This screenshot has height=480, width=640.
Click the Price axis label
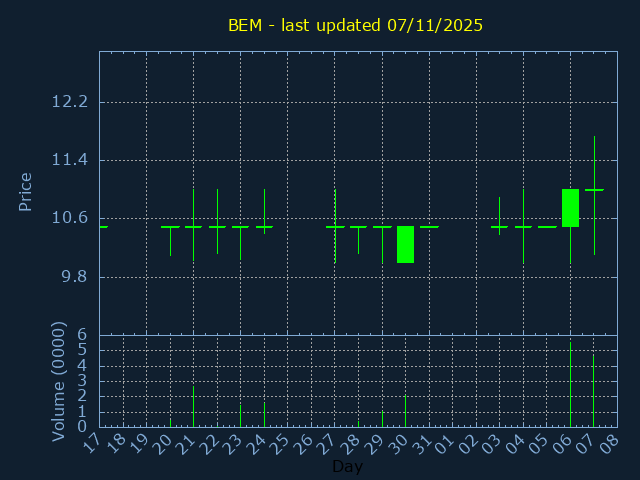tap(26, 191)
